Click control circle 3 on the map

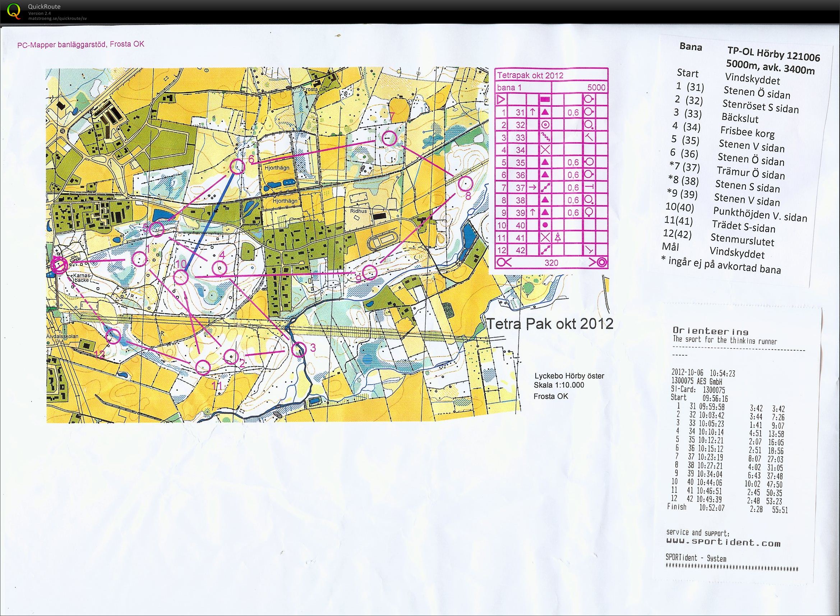pos(299,349)
